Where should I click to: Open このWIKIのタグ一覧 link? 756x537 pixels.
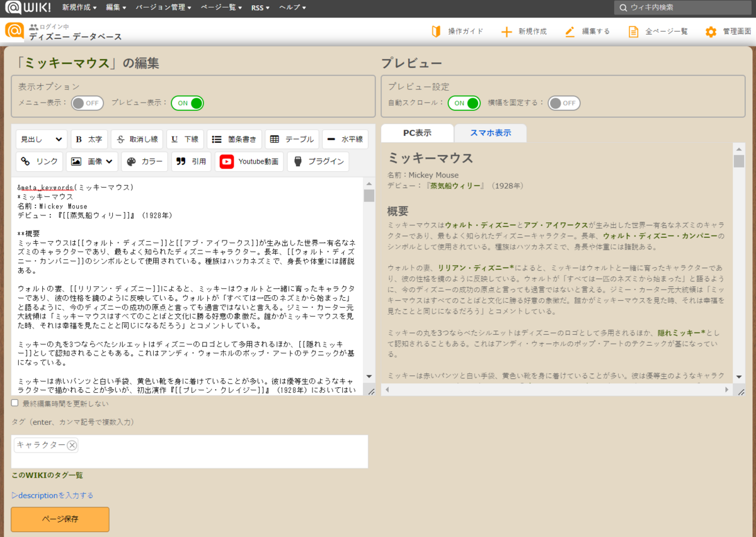click(47, 475)
